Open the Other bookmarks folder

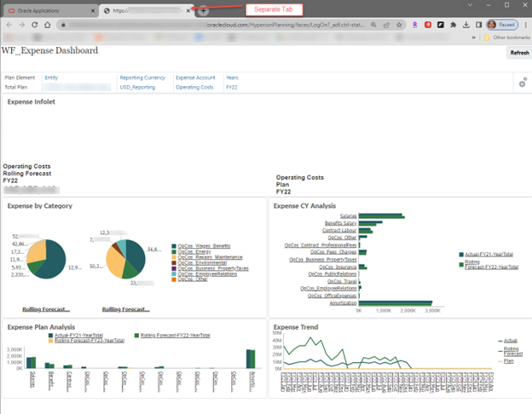pyautogui.click(x=507, y=37)
